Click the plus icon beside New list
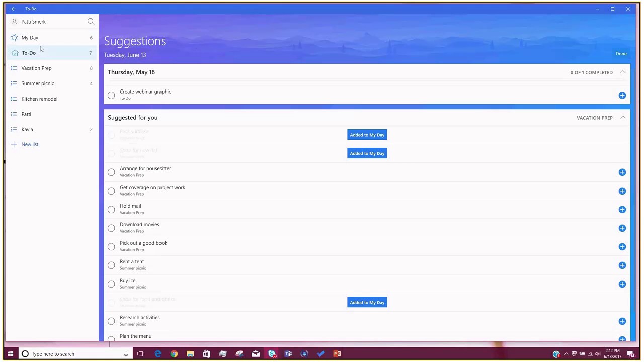This screenshot has width=644, height=362. click(x=14, y=144)
